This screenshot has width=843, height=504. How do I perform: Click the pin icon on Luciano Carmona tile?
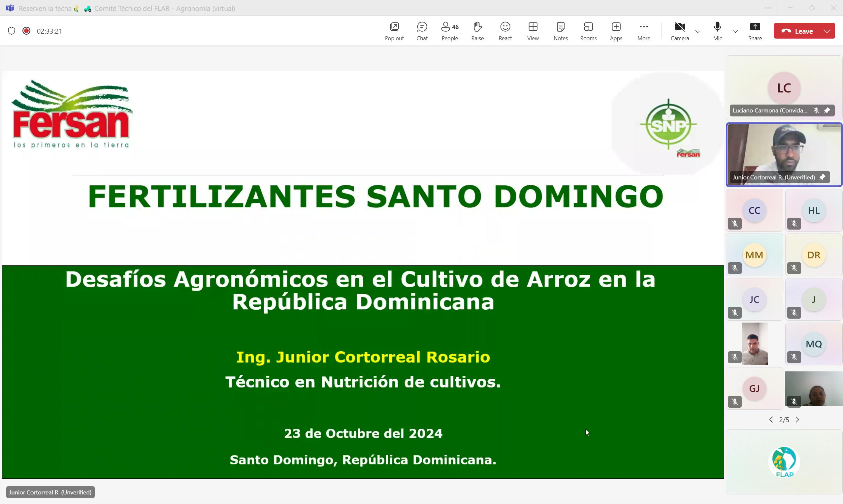coord(827,110)
